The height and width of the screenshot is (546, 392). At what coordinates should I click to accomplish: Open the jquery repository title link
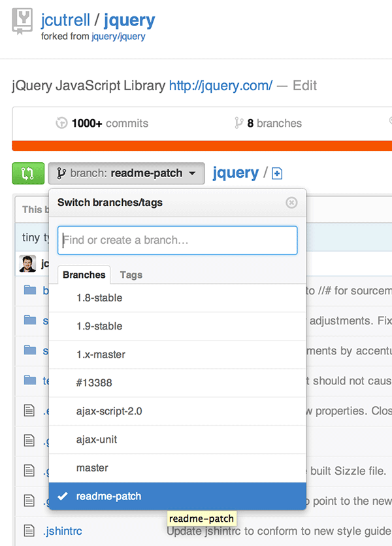pyautogui.click(x=129, y=21)
